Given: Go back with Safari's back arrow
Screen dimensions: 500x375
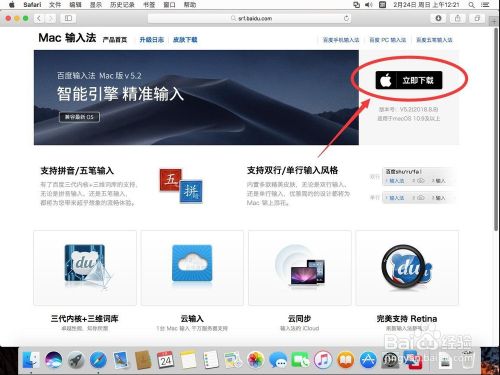Looking at the screenshot, I should pos(39,18).
